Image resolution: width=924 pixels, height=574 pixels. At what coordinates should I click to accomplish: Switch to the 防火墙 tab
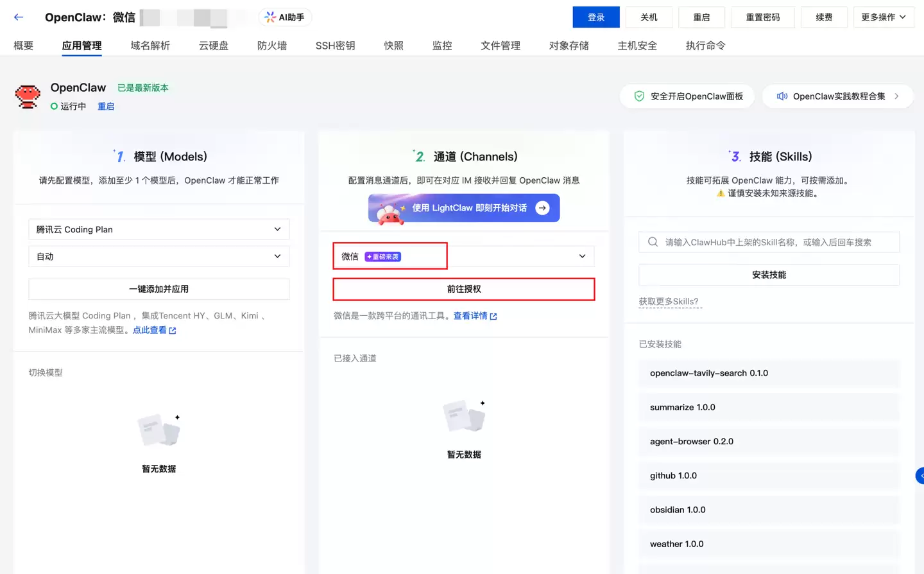pos(271,45)
